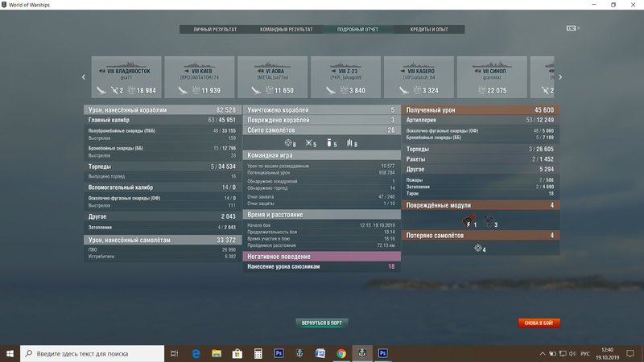Click the Время и расстояние header
644x362 pixels.
click(321, 215)
